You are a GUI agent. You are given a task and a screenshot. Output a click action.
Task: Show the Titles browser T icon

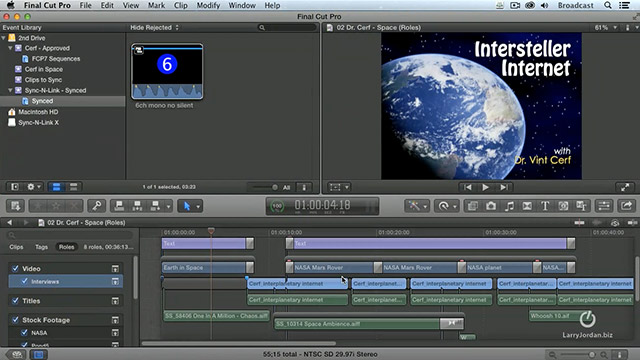click(x=545, y=206)
